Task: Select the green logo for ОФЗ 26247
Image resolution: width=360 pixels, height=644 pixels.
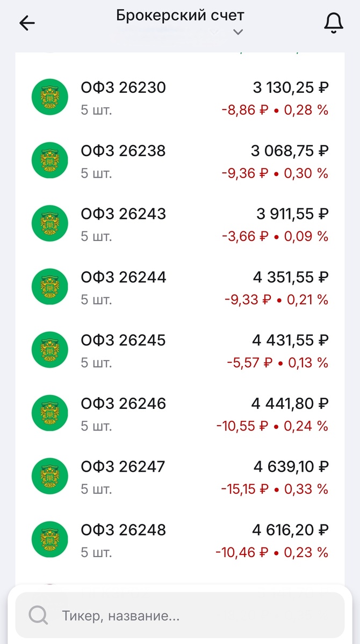Action: click(x=49, y=476)
